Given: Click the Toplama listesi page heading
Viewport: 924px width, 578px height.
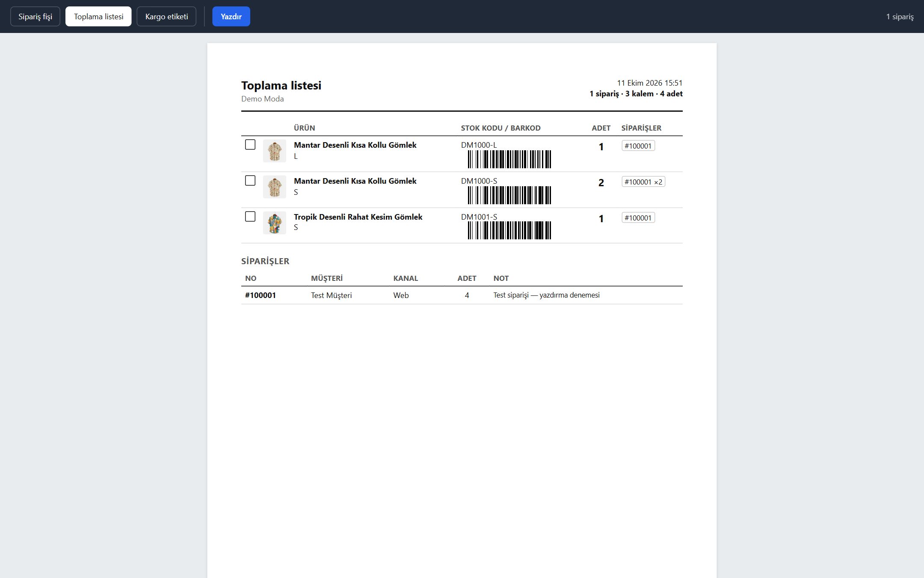Looking at the screenshot, I should coord(281,85).
